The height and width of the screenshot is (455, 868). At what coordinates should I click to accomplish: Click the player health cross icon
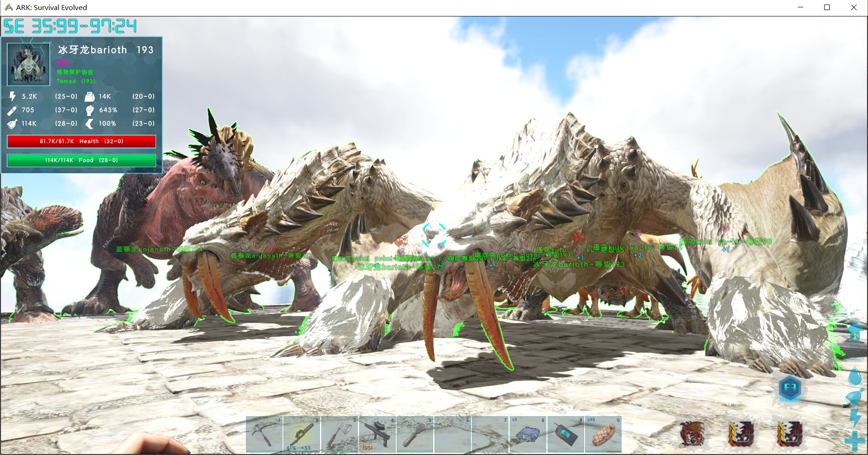tap(855, 441)
